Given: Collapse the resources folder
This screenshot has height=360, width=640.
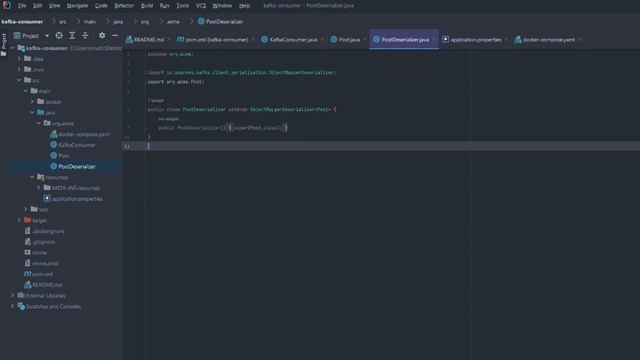Looking at the screenshot, I should 32,177.
